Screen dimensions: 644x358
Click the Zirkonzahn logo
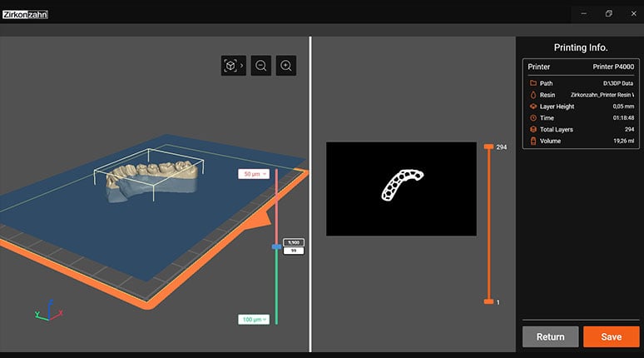click(25, 15)
